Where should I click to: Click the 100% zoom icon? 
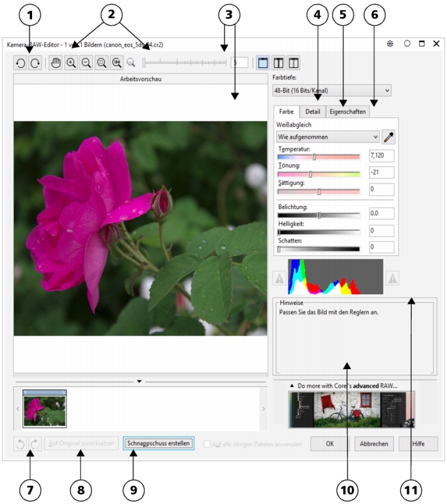tap(116, 63)
